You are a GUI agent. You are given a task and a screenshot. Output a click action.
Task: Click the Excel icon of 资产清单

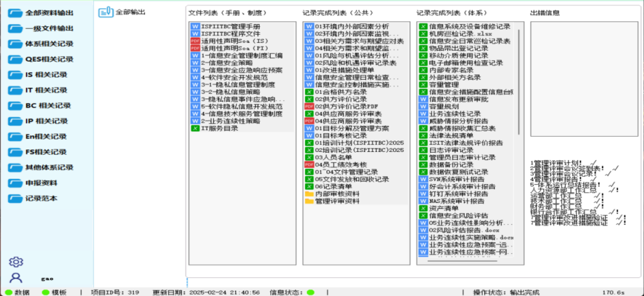tap(423, 208)
